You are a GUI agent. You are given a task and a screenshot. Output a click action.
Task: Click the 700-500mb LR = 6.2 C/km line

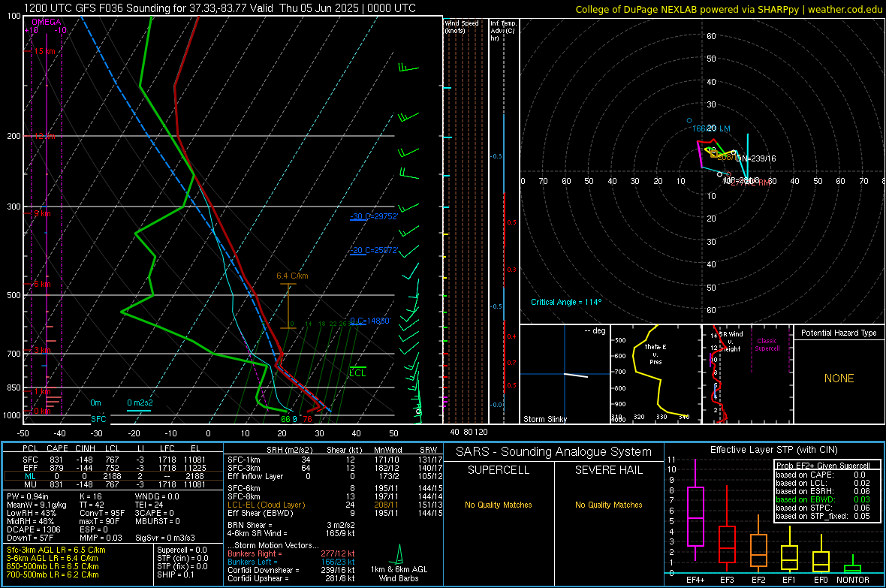point(53,574)
